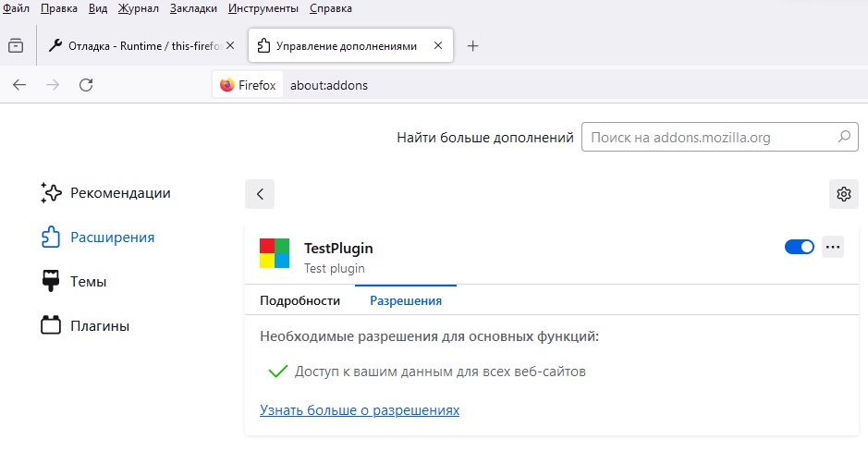Open TestPlugin three-dots options menu
This screenshot has width=868, height=451.
833,247
